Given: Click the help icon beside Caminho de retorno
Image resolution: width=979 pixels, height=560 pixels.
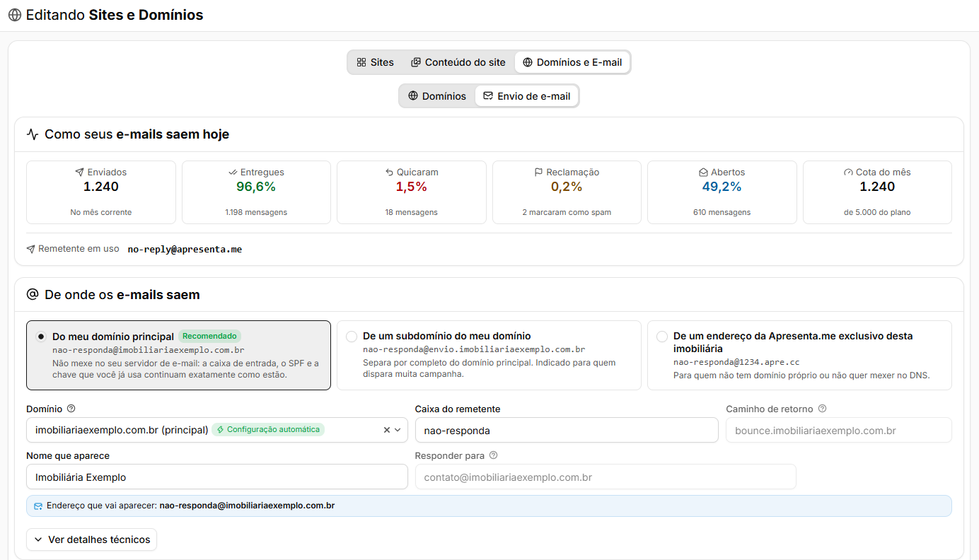Looking at the screenshot, I should (822, 409).
